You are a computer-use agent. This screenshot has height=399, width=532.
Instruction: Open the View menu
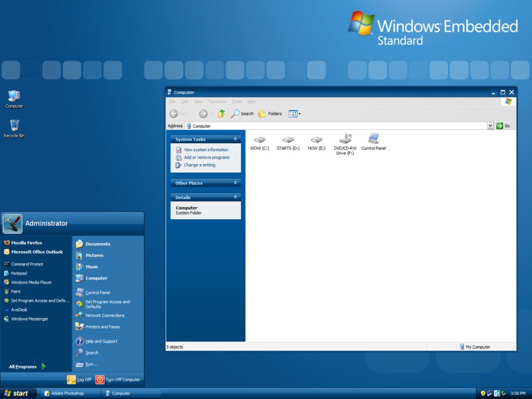[198, 101]
